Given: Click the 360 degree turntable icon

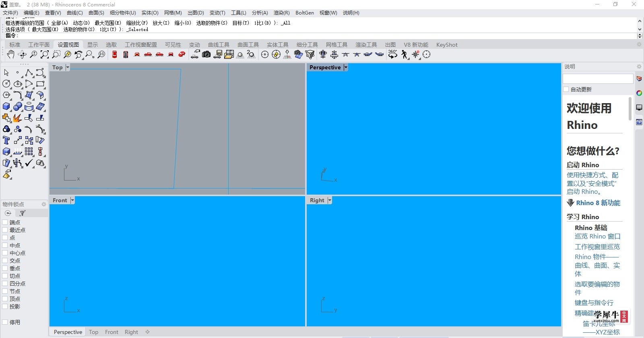Looking at the screenshot, I should 392,54.
